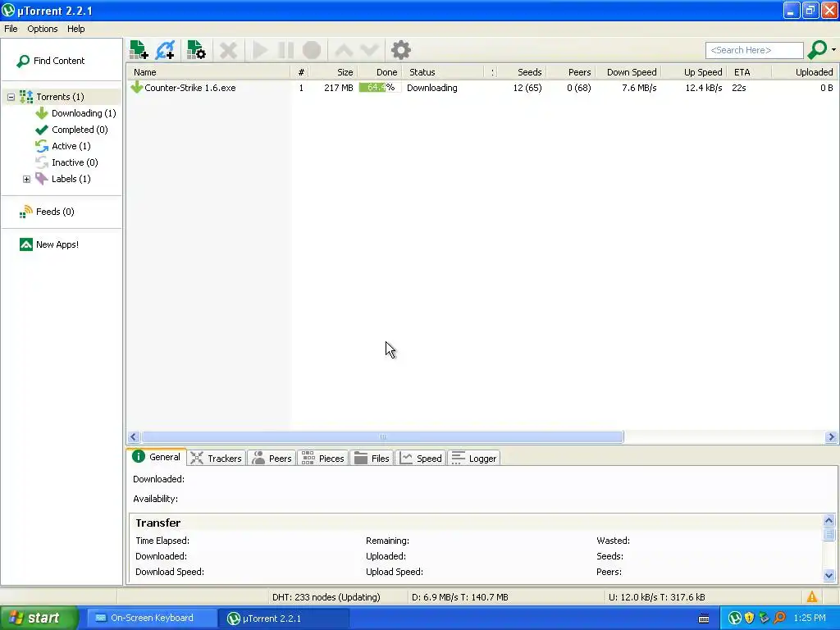Switch to the Logger tab
Screen dimensions: 840x630
474,459
